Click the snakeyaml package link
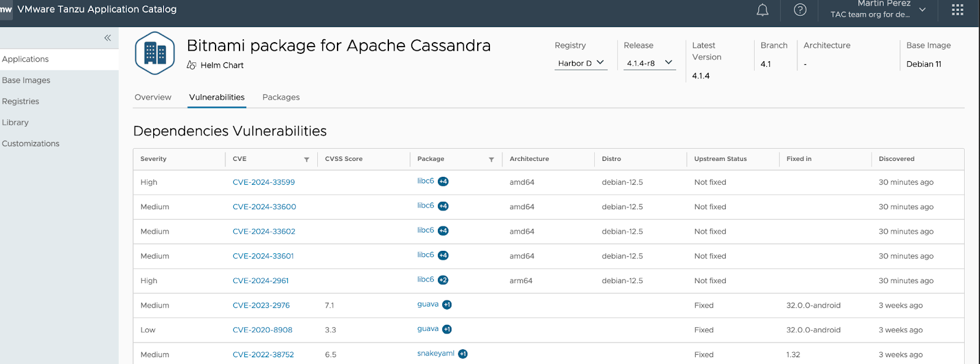 [435, 354]
